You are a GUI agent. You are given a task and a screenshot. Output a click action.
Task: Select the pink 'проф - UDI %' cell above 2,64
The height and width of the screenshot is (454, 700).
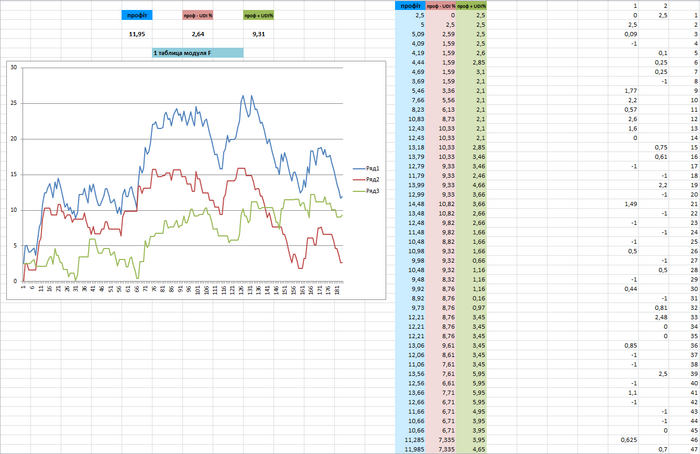(x=198, y=15)
